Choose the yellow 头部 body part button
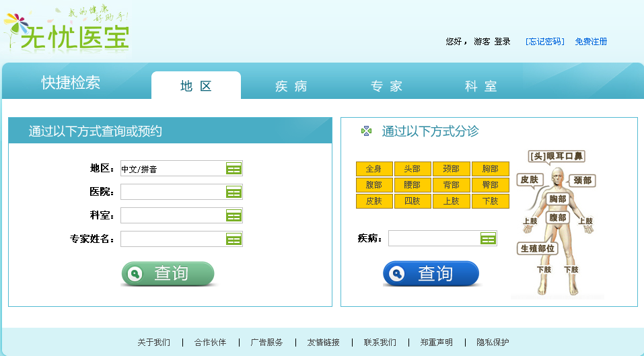 [413, 169]
